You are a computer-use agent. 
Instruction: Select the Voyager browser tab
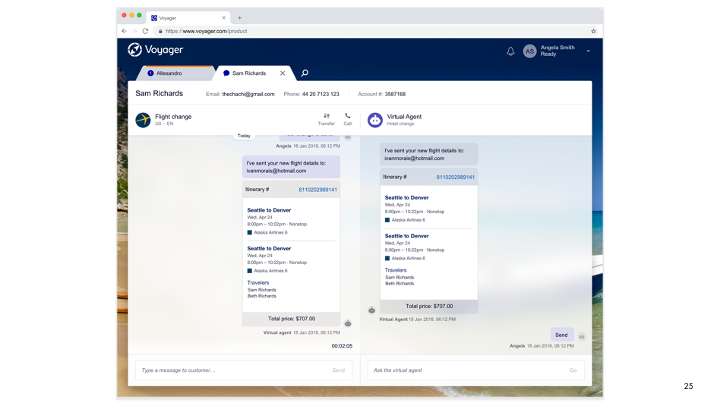click(188, 18)
